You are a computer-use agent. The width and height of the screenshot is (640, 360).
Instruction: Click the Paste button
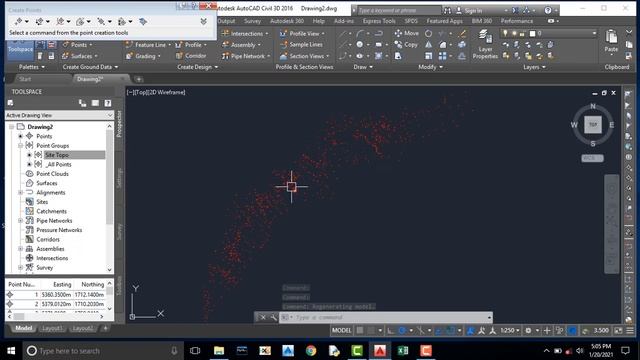pos(611,41)
